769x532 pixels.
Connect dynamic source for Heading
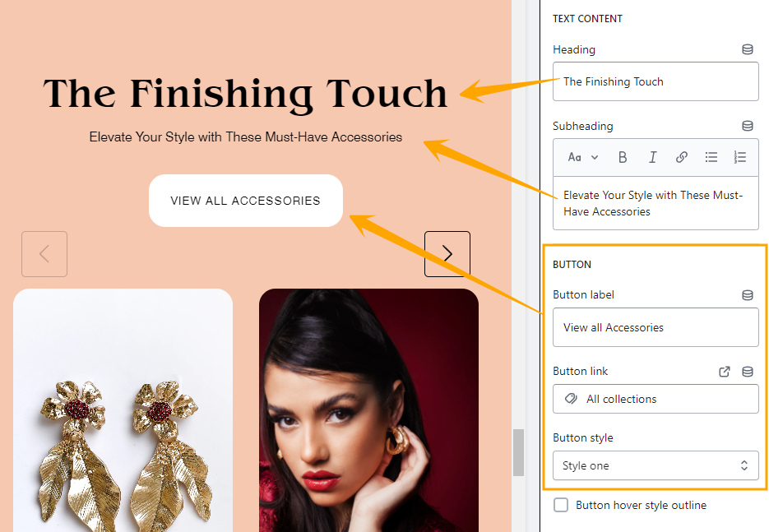[748, 49]
